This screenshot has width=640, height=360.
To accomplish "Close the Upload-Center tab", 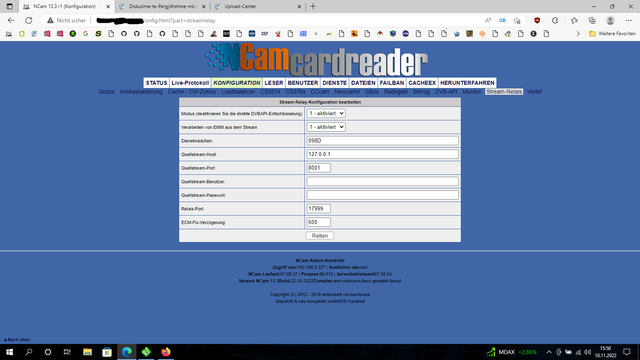I will tap(299, 7).
